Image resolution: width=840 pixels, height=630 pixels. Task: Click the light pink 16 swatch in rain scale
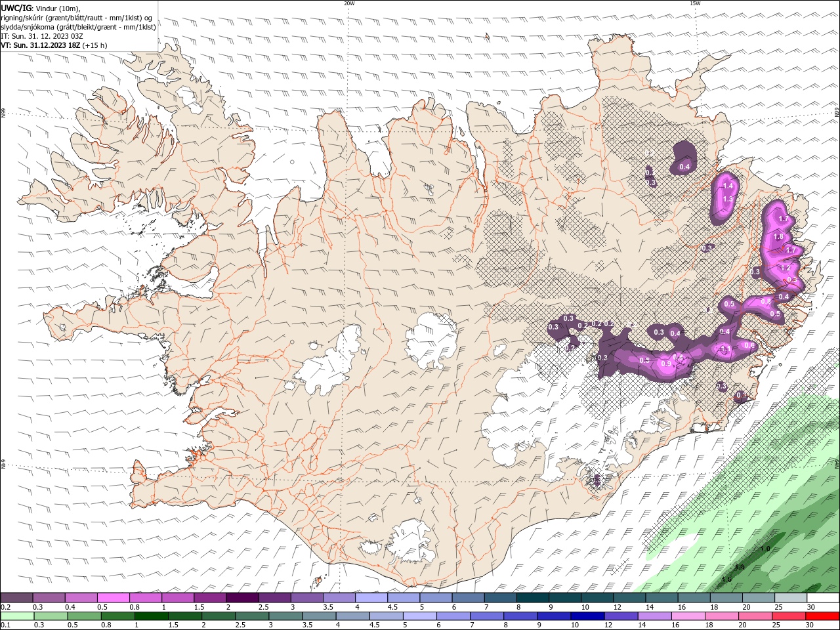[688, 616]
